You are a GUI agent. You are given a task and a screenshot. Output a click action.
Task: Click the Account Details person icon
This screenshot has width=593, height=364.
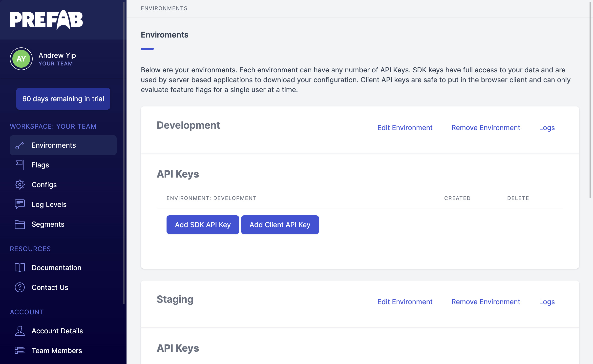pyautogui.click(x=20, y=331)
